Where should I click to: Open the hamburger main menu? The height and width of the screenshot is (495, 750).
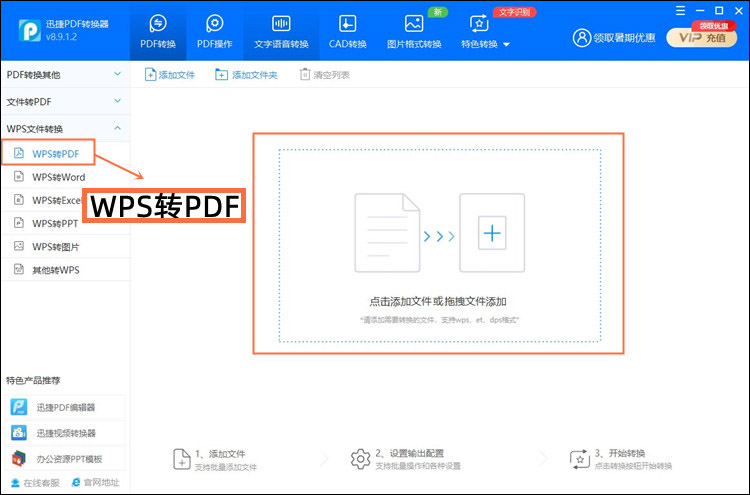click(x=680, y=11)
